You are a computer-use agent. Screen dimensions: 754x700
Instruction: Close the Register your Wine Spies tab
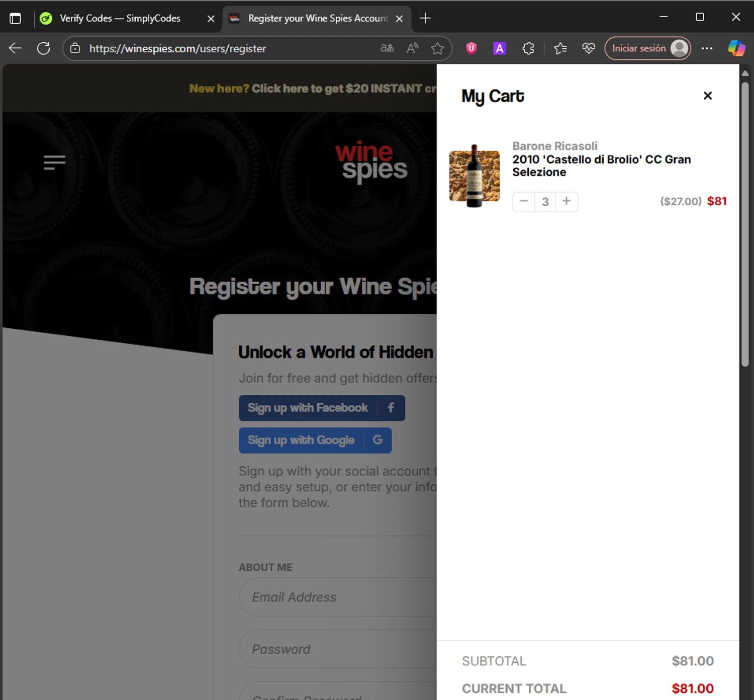click(x=399, y=19)
